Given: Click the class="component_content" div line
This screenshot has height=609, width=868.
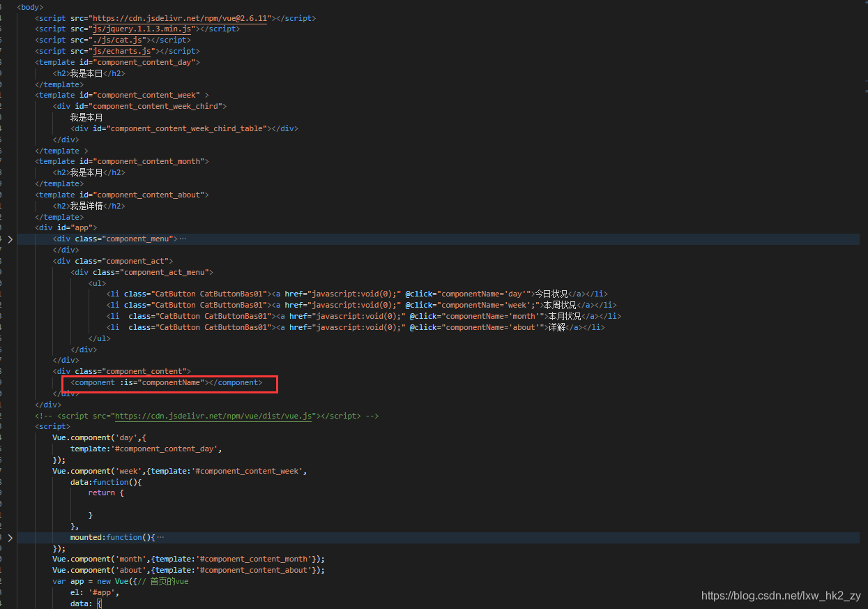Looking at the screenshot, I should 121,372.
